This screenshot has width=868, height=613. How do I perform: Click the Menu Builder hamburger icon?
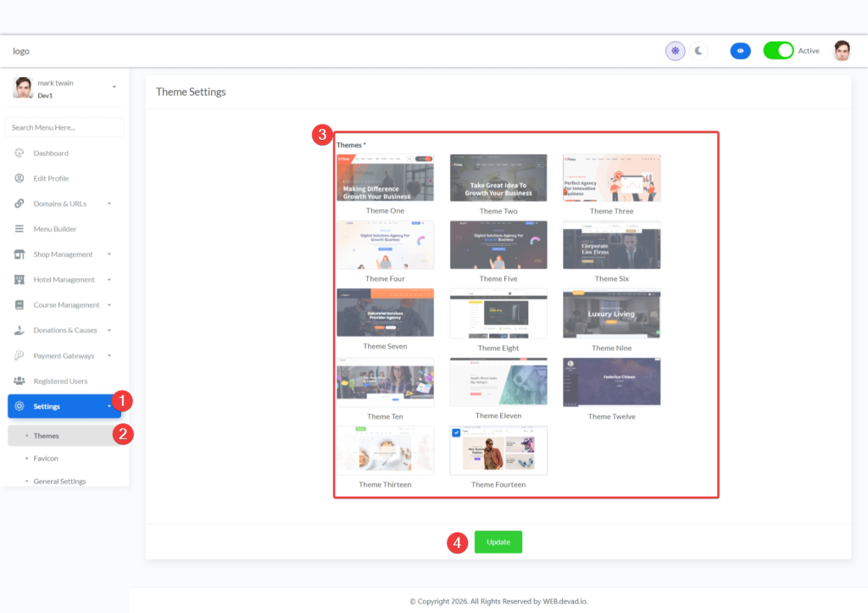click(19, 229)
